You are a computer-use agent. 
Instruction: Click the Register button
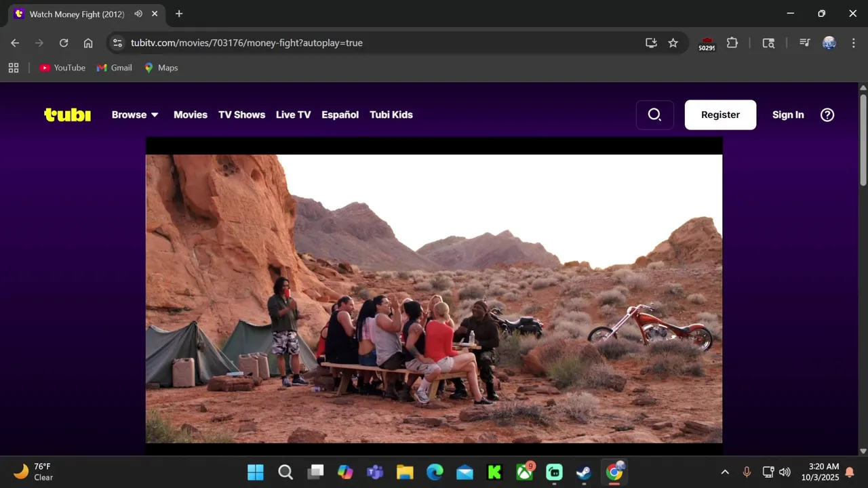pyautogui.click(x=720, y=115)
